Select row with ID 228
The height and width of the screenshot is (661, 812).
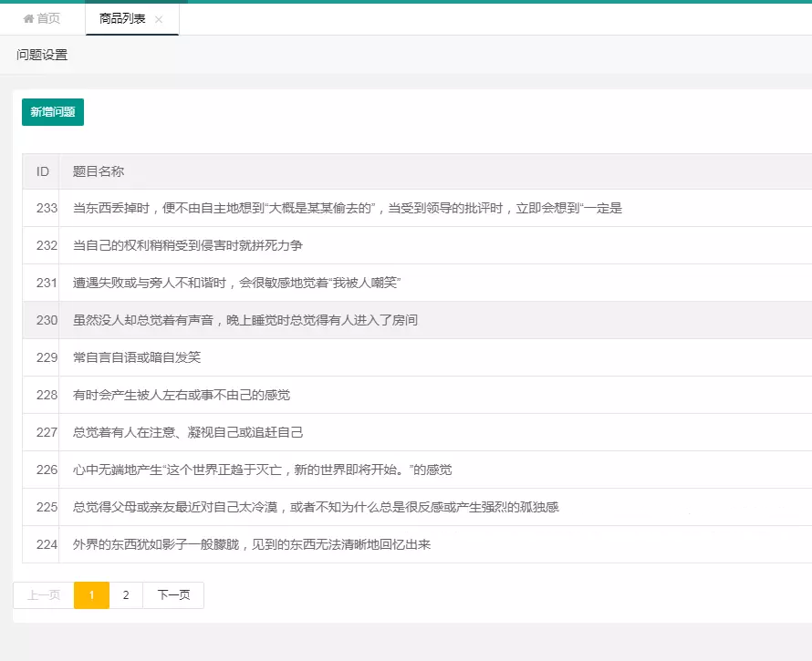pos(47,395)
